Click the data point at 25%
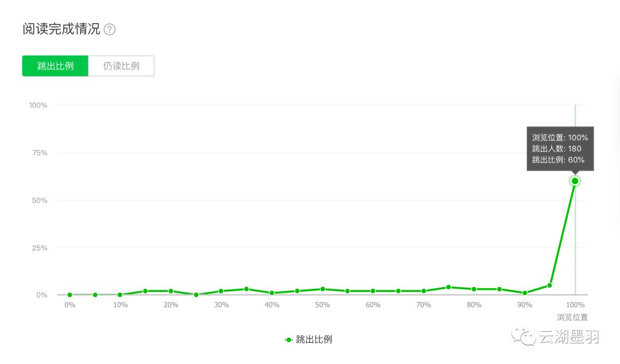 196,295
